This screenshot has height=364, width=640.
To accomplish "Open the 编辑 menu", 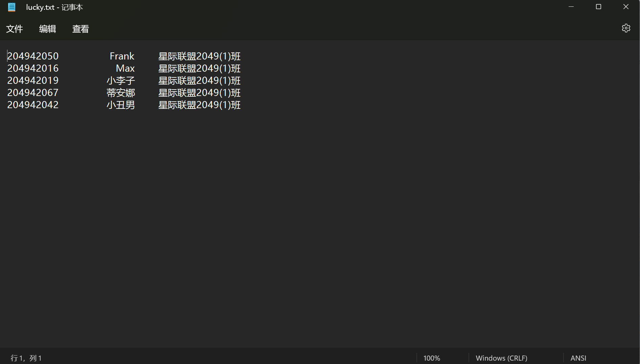I will (x=47, y=29).
